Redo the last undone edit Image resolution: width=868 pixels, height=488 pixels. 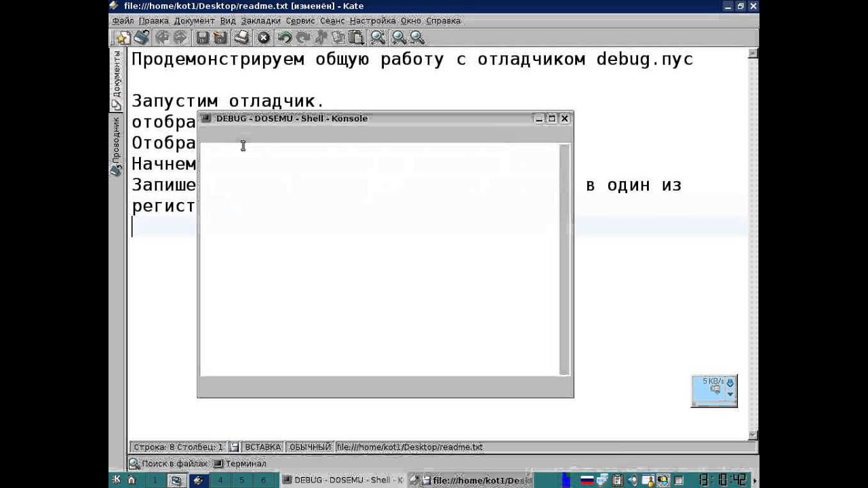(303, 38)
